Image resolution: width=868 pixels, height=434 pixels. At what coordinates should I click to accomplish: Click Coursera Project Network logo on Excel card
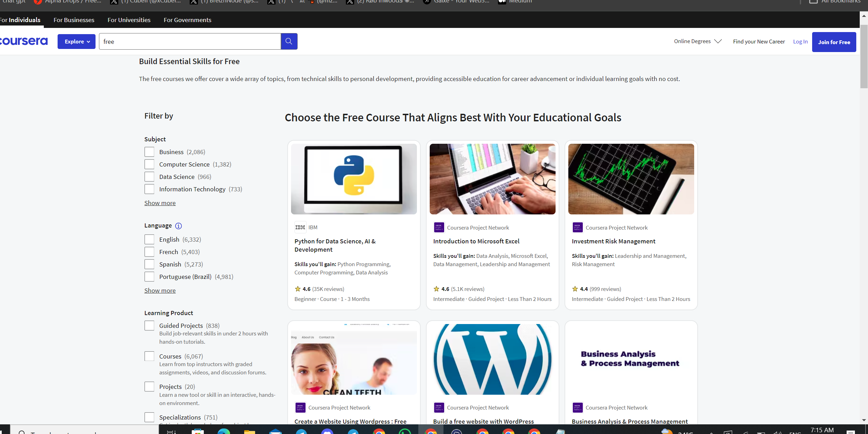point(439,228)
